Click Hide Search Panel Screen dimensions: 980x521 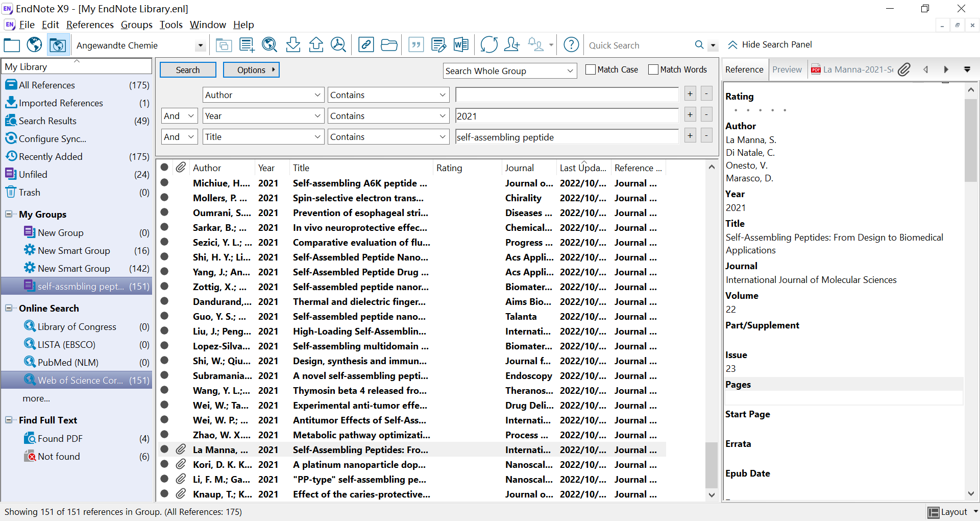(x=770, y=44)
